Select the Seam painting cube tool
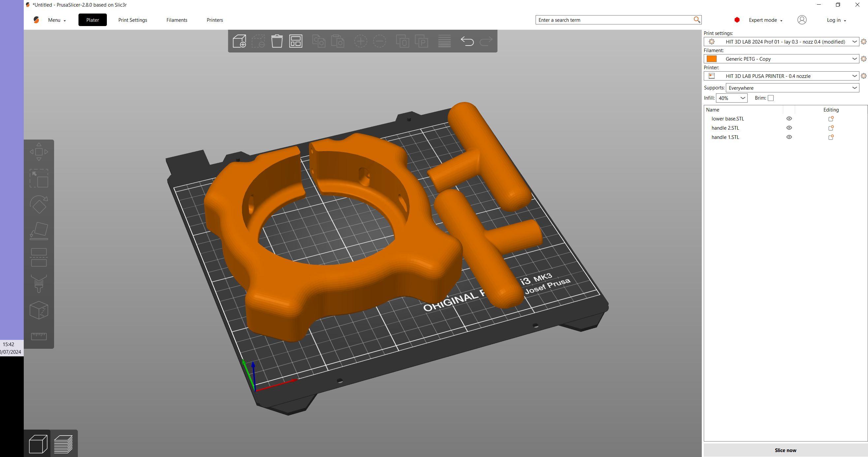 (x=39, y=310)
